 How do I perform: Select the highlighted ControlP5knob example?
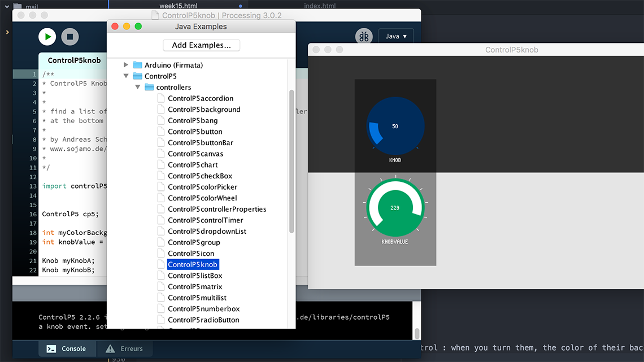coord(193,264)
